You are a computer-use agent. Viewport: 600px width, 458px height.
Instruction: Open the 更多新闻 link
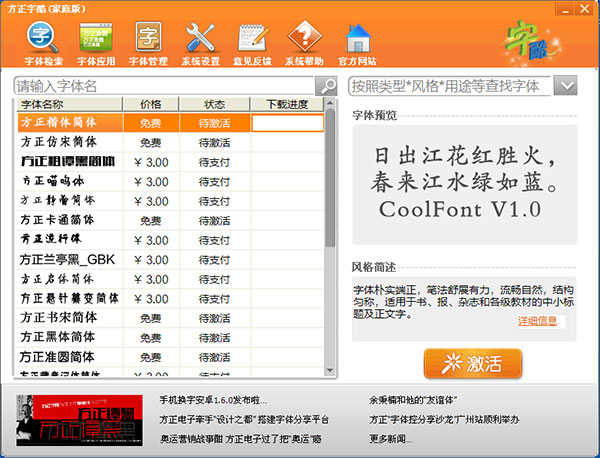coord(391,439)
